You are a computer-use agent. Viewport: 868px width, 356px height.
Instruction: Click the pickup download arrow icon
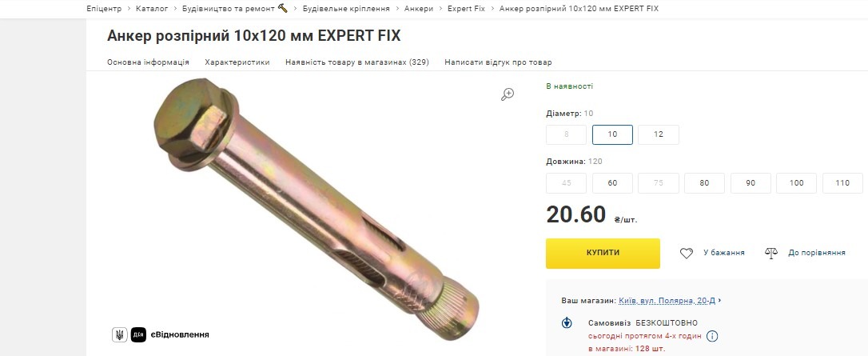(567, 322)
